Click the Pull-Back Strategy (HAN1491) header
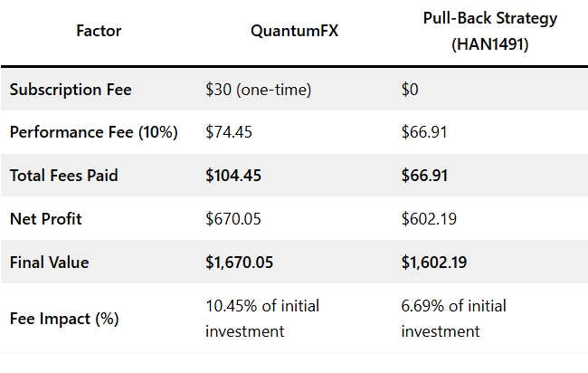Image resolution: width=588 pixels, height=373 pixels. coord(491,31)
